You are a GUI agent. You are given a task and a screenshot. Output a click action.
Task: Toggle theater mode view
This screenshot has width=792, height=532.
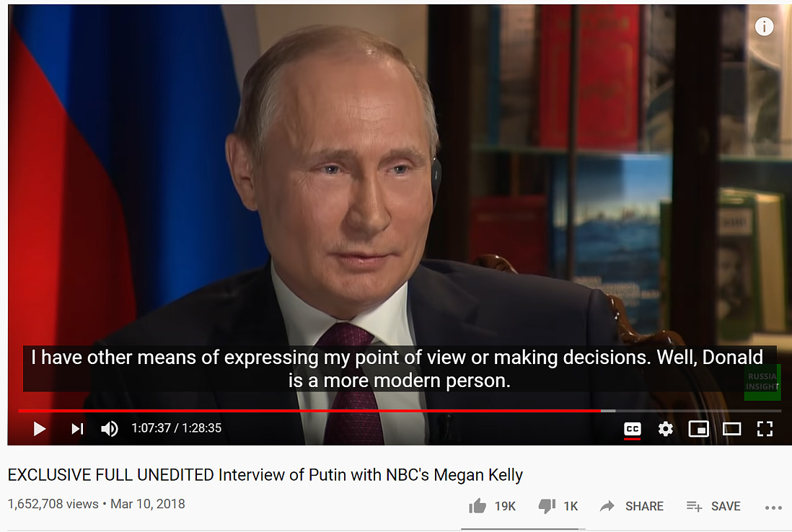[731, 429]
